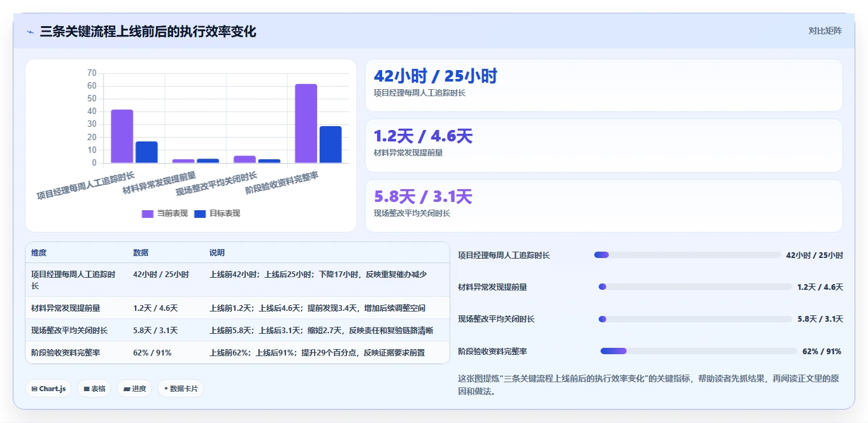The width and height of the screenshot is (868, 423).
Task: Click the purple bar for 项目经理每周人工追踪时长
Action: 122,136
